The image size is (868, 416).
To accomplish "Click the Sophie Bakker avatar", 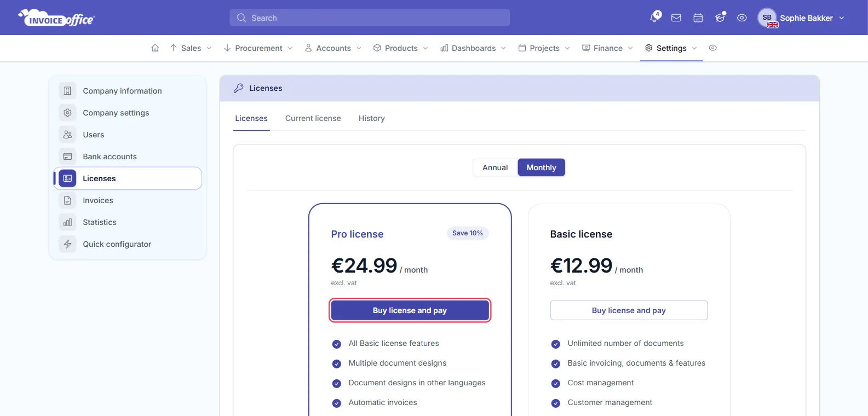I will (767, 18).
